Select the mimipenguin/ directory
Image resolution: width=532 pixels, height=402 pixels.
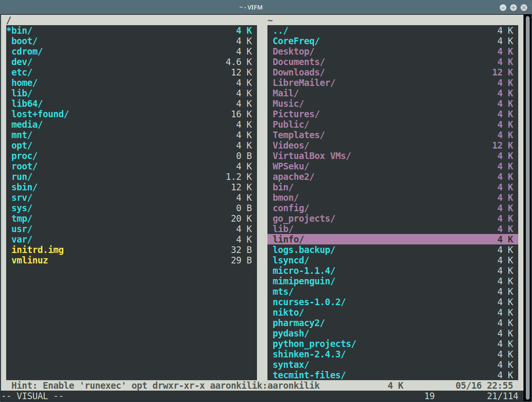point(392,281)
